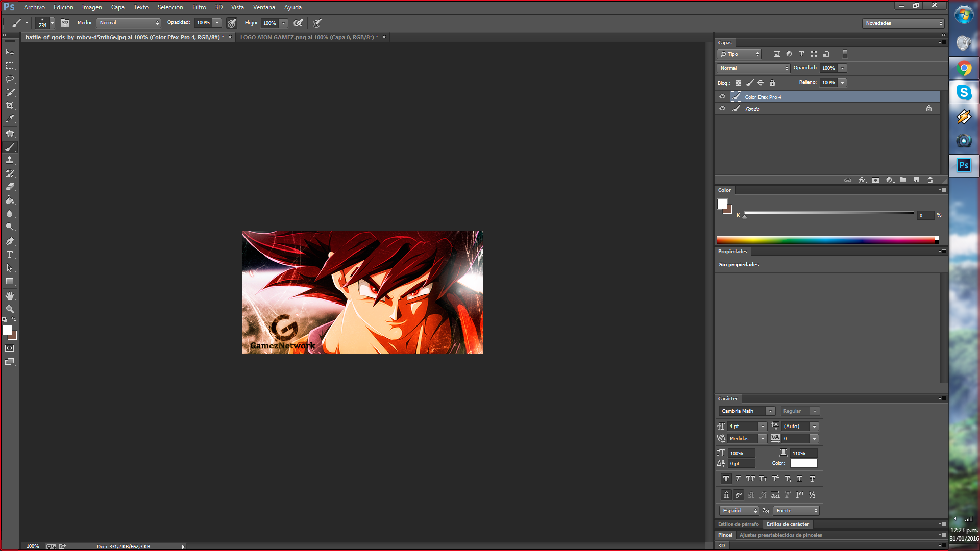Toggle underline in Carácter panel
The width and height of the screenshot is (980, 551).
800,479
